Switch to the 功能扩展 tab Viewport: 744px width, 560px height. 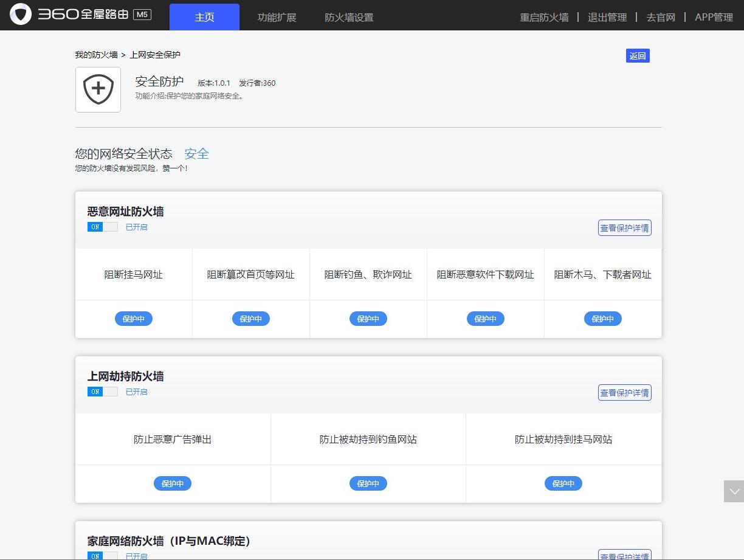coord(277,17)
